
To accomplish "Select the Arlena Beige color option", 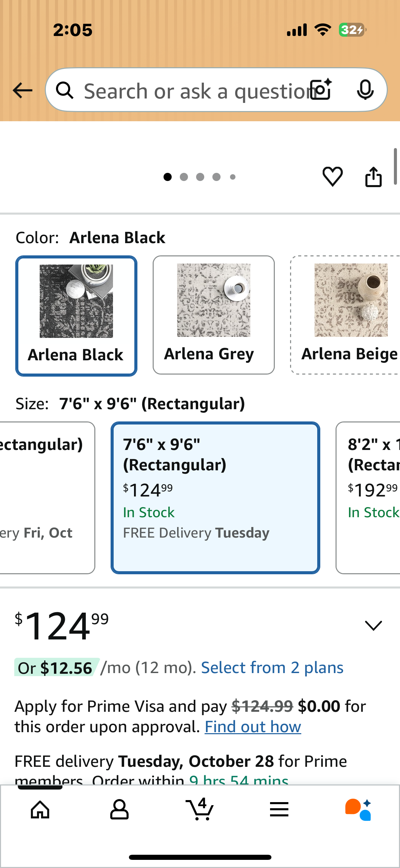I will pyautogui.click(x=346, y=314).
